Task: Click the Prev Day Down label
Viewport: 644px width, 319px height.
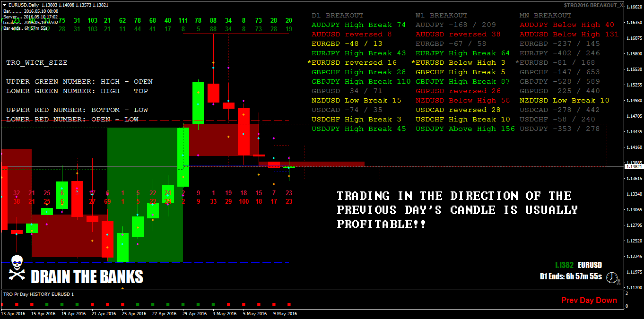Action: [589, 300]
